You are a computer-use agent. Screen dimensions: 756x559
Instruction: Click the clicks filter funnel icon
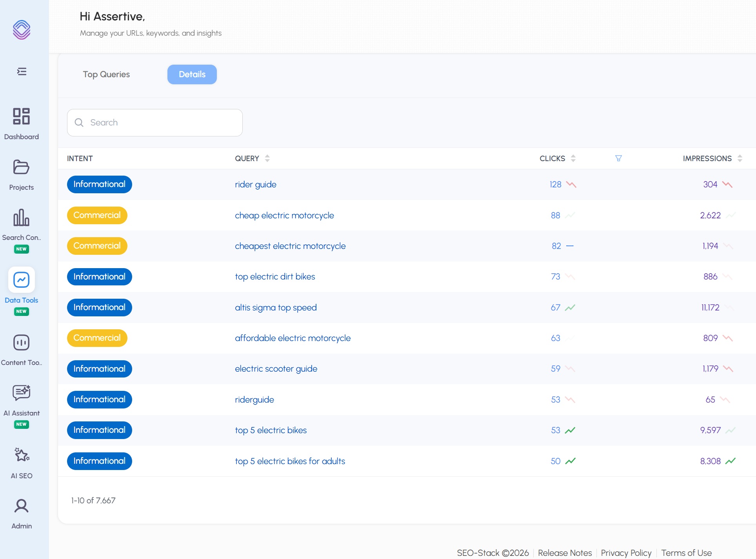click(x=618, y=158)
